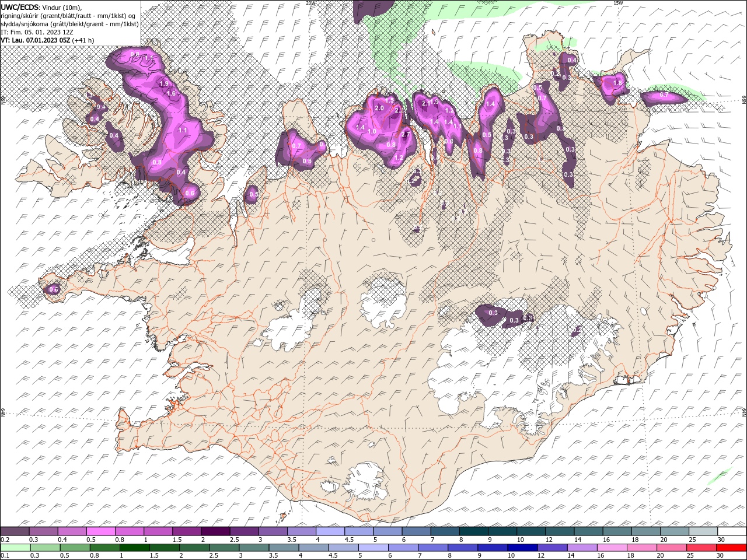Screen dimensions: 747x560
Task: Click the 20W longitude label
Action: click(310, 3)
